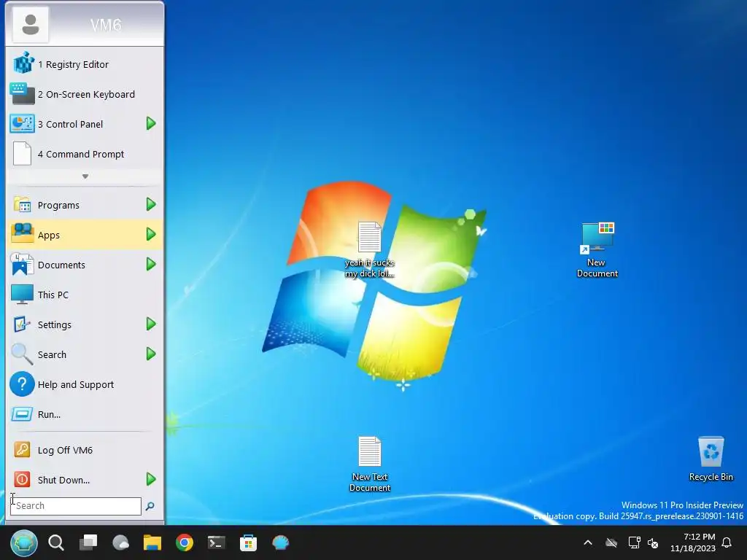
Task: Open taskbar Search magnifier
Action: click(56, 542)
